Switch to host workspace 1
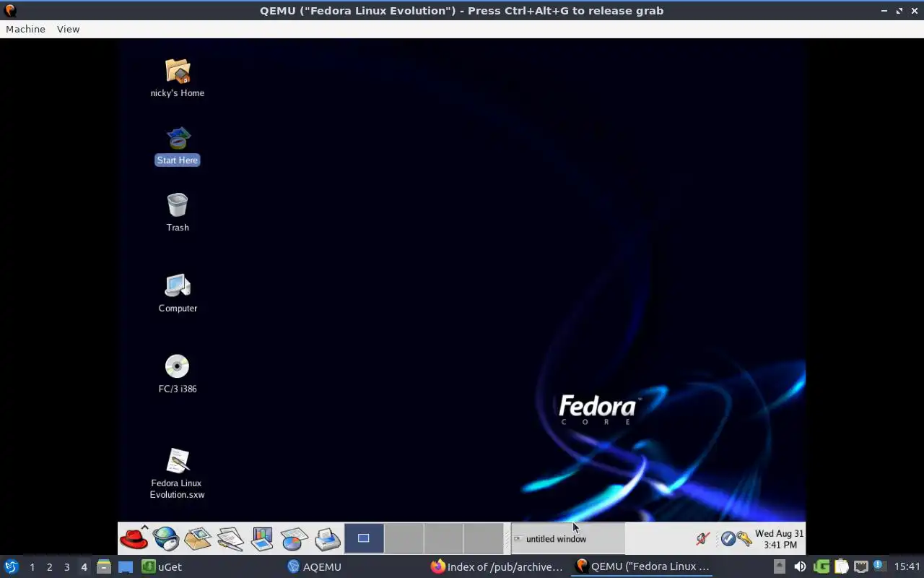This screenshot has width=924, height=578. pos(32,567)
